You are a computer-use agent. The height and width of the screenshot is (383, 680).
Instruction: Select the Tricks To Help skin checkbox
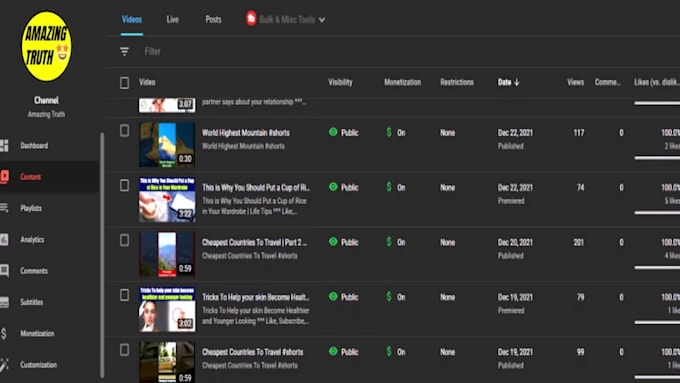(x=124, y=295)
